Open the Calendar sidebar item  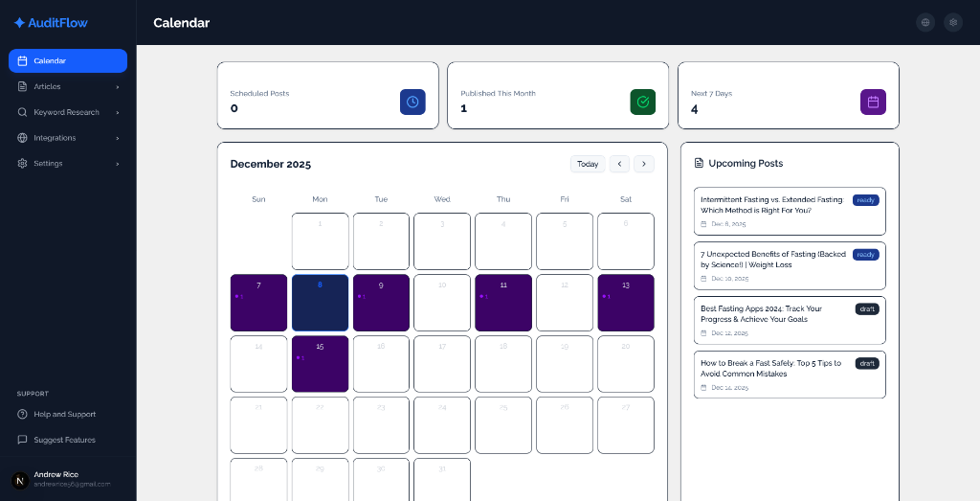tap(68, 60)
